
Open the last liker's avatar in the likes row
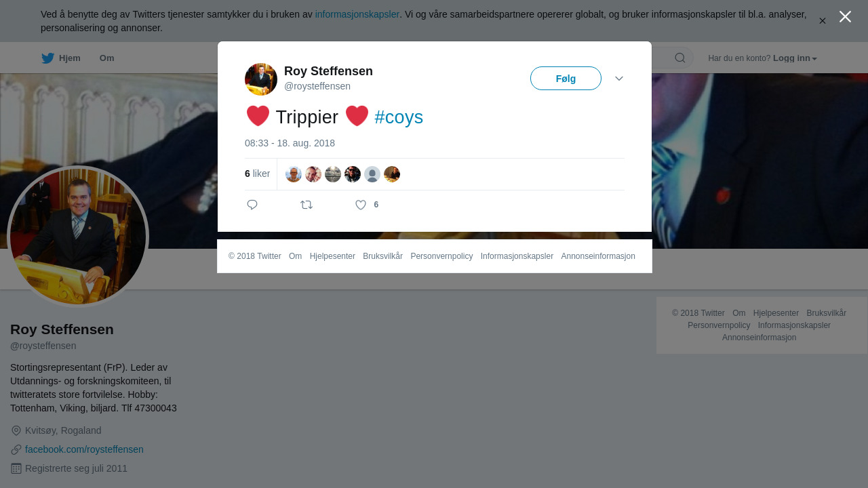click(x=392, y=174)
